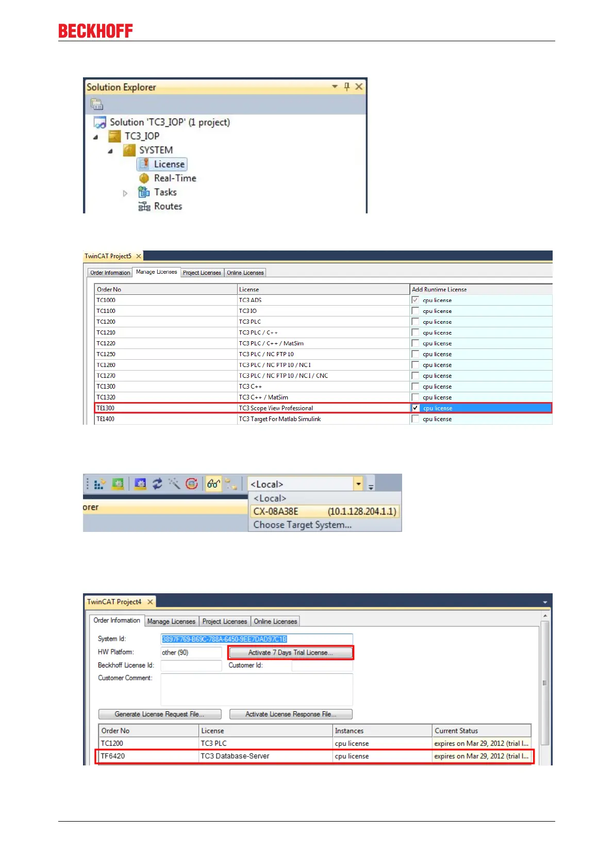Image resolution: width=614 pixels, height=868 pixels.
Task: Close the Solution Explorer panel
Action: (x=359, y=87)
